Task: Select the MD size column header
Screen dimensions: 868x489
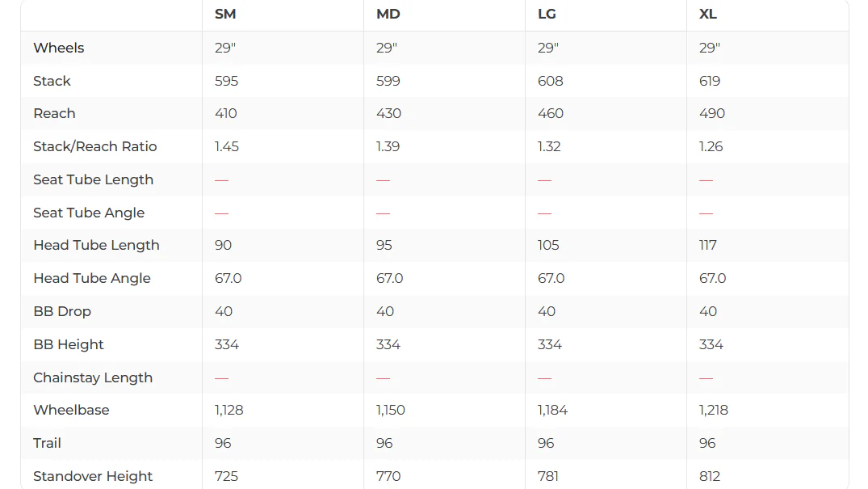Action: pyautogui.click(x=388, y=14)
